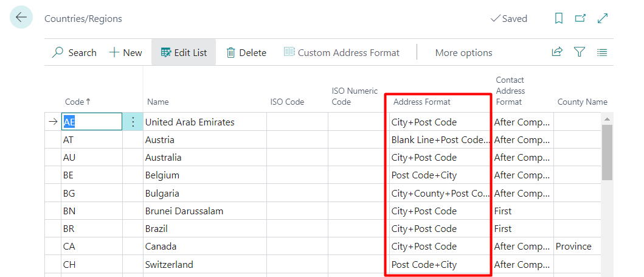Click the bookmark icon
Viewport: 644px width, 277px height.
coord(559,19)
